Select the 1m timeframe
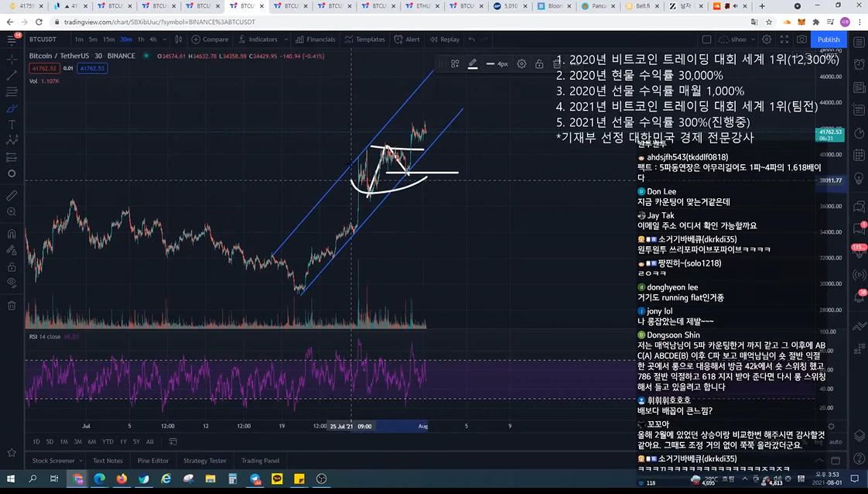This screenshot has height=494, width=868. 79,39
